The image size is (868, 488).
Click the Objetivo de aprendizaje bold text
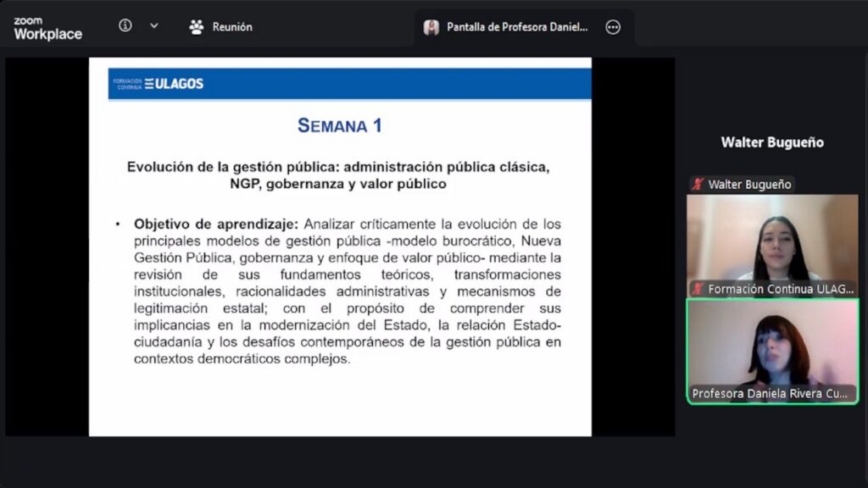click(x=216, y=224)
